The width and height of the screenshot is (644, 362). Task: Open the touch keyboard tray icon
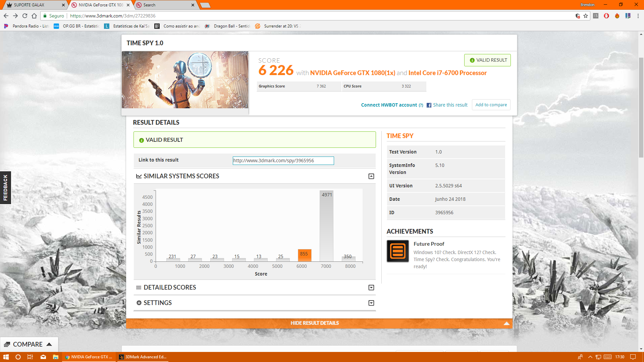(x=607, y=357)
